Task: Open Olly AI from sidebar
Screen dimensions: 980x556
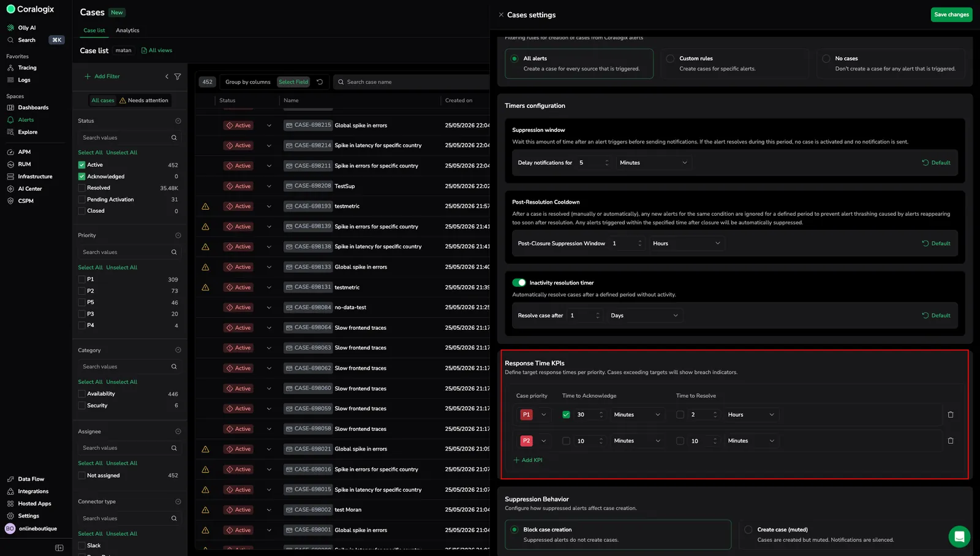Action: 21,28
